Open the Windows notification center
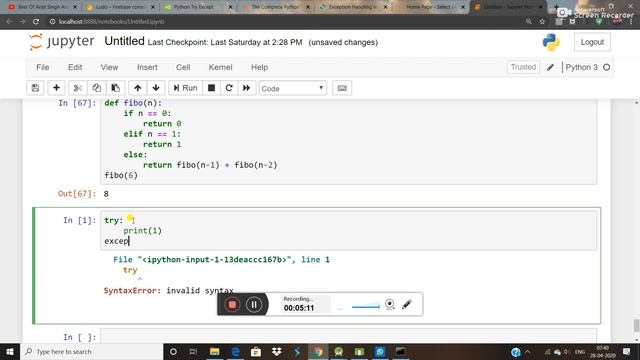640x360 pixels. point(627,351)
